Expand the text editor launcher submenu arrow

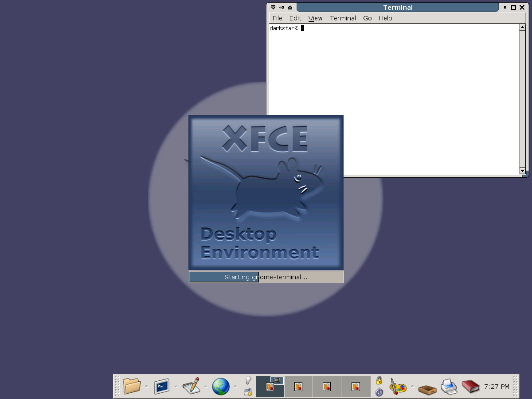click(x=206, y=387)
